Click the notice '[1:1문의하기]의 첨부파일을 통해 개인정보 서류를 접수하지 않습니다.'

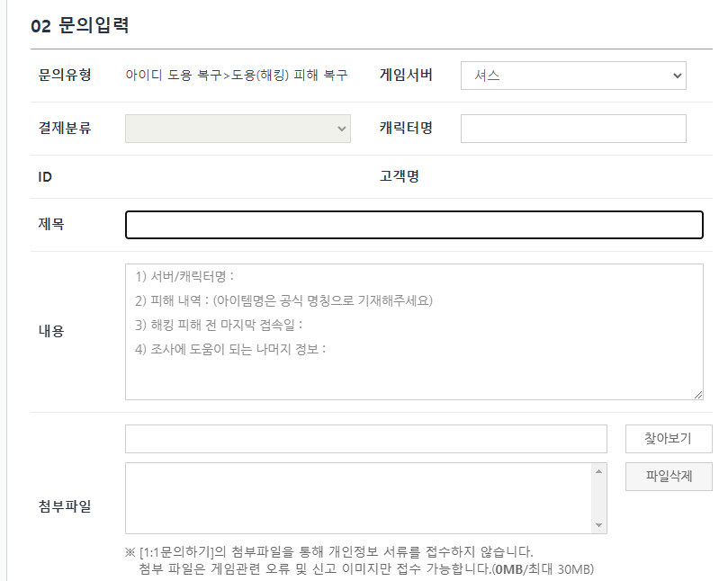(337, 551)
